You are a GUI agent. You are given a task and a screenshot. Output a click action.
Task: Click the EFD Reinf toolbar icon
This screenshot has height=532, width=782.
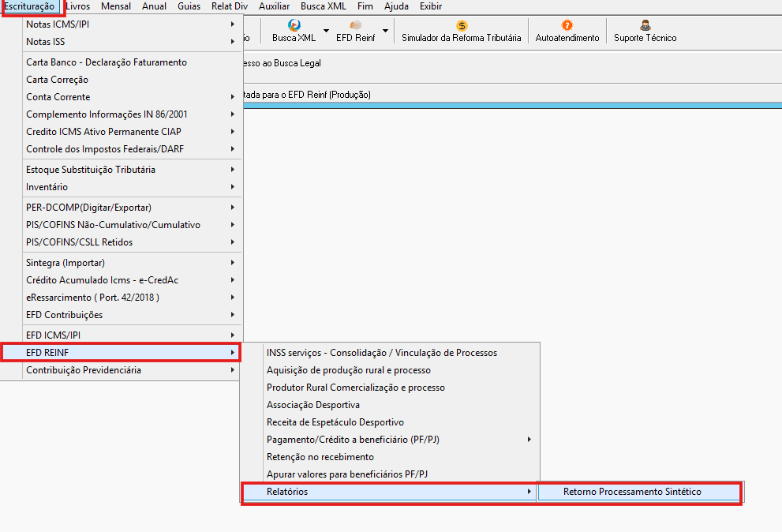pos(355,25)
